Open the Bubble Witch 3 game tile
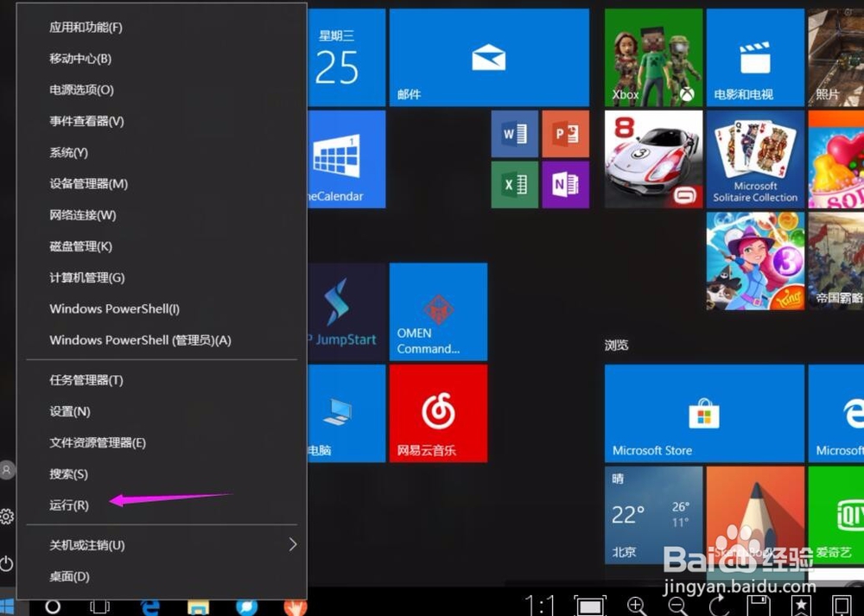The height and width of the screenshot is (616, 864). point(755,261)
